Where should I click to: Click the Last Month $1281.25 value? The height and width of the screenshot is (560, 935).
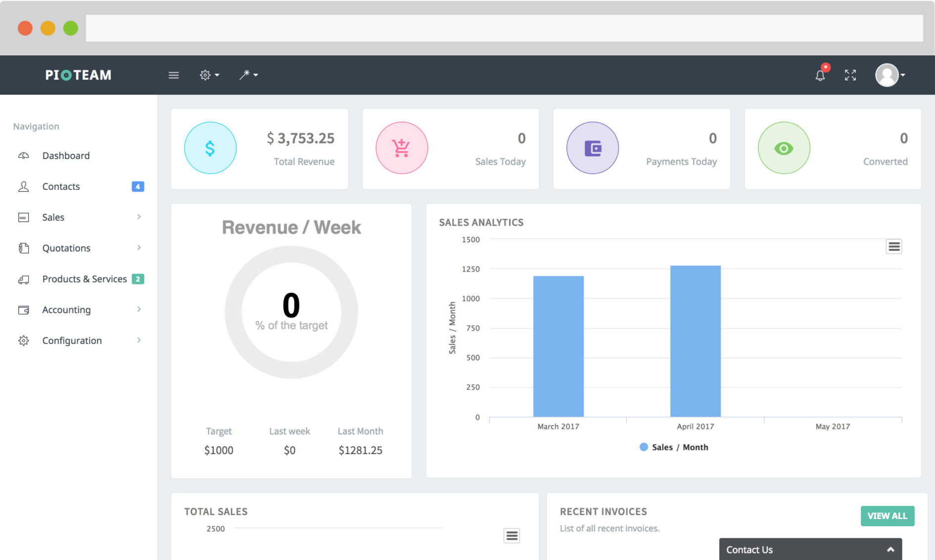(361, 450)
